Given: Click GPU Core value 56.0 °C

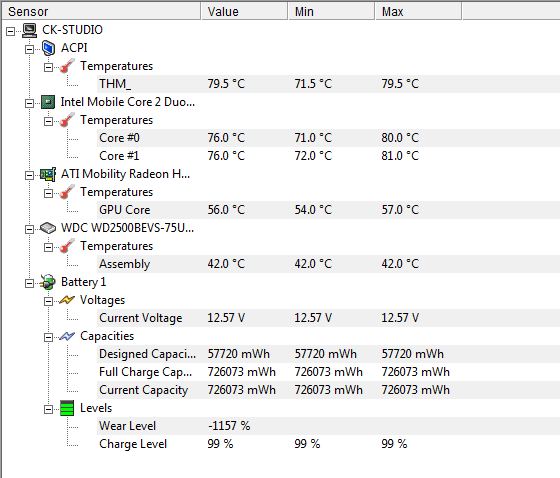Looking at the screenshot, I should (x=226, y=210).
